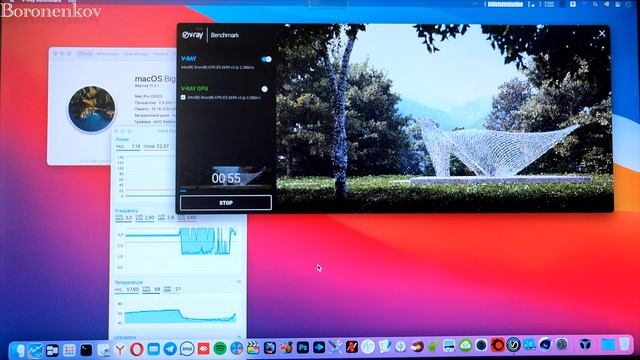Open the red gear Dock icon

497,345
